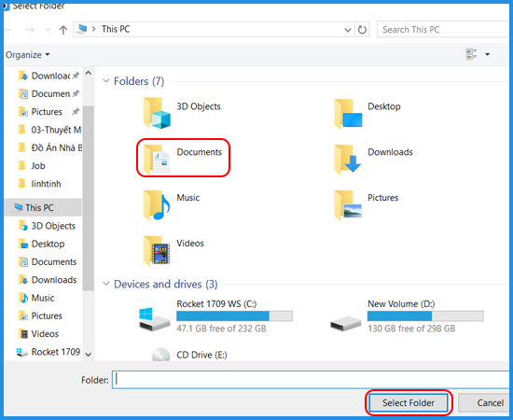Click the sidebar scroll down arrow
This screenshot has height=420, width=513.
pyautogui.click(x=89, y=355)
